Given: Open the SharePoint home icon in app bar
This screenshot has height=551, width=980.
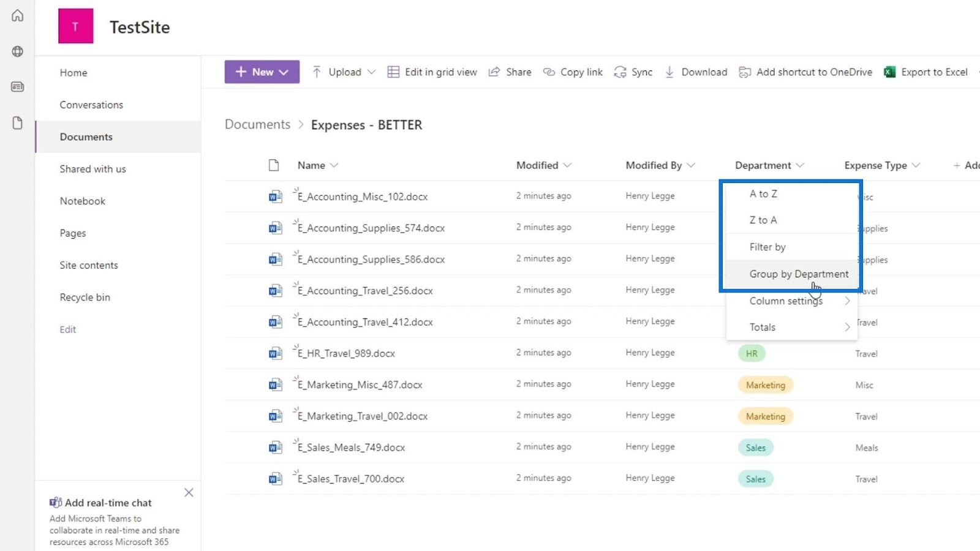Looking at the screenshot, I should [x=17, y=15].
